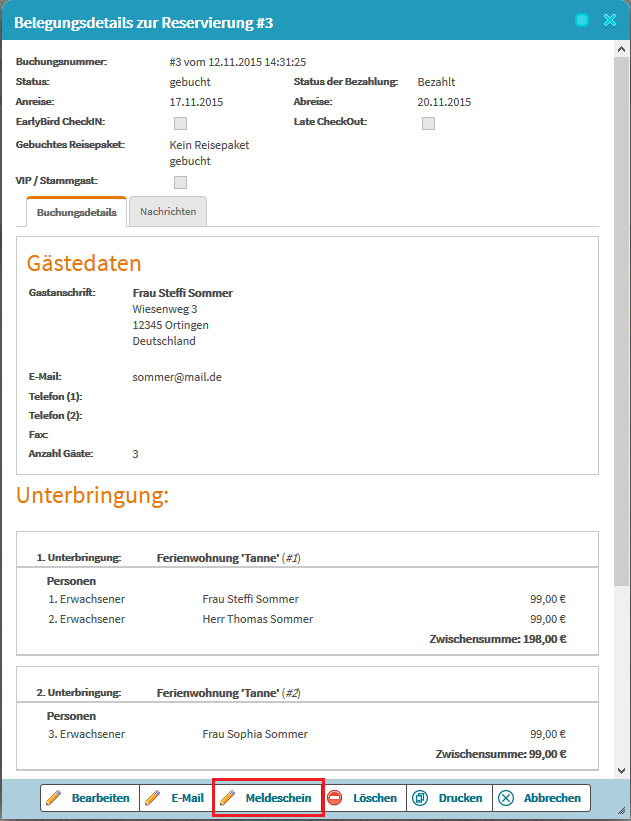Screen dimensions: 631x821
Task: Click departure date 20.11.2015
Action: [x=444, y=102]
